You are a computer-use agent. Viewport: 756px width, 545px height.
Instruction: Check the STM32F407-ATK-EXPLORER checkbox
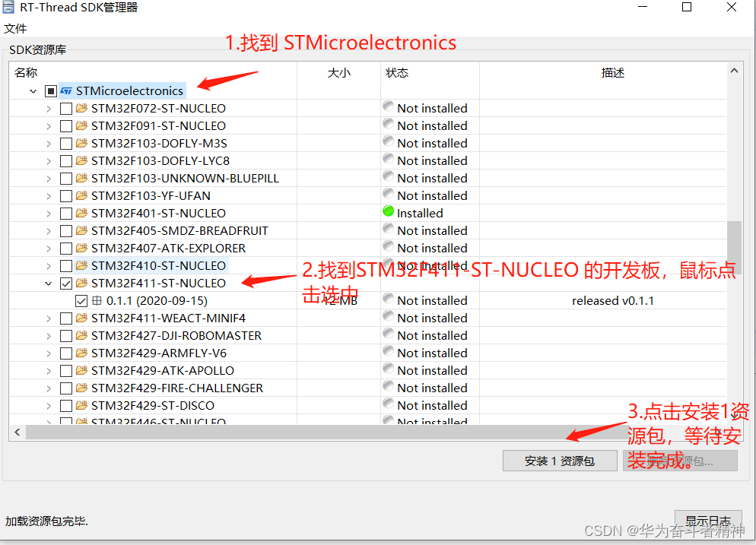coord(66,249)
